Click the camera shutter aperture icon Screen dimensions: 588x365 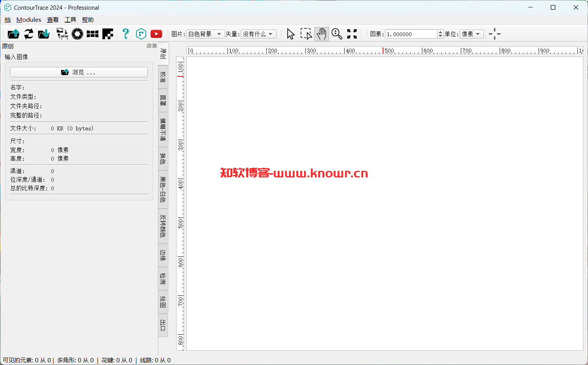[77, 34]
